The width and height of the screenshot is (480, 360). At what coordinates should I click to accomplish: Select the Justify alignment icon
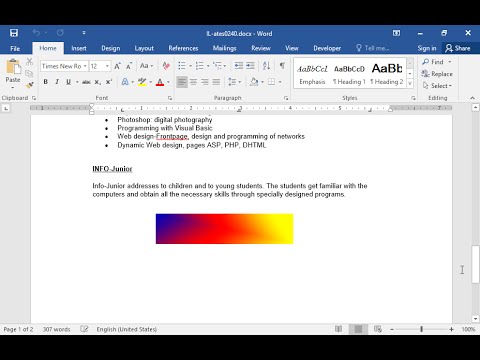(216, 82)
